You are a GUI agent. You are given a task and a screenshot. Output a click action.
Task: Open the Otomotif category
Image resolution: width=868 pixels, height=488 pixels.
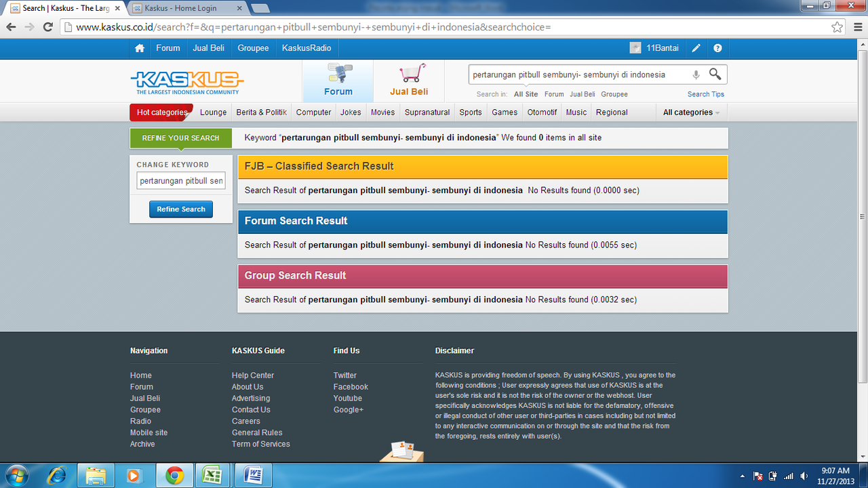[542, 113]
